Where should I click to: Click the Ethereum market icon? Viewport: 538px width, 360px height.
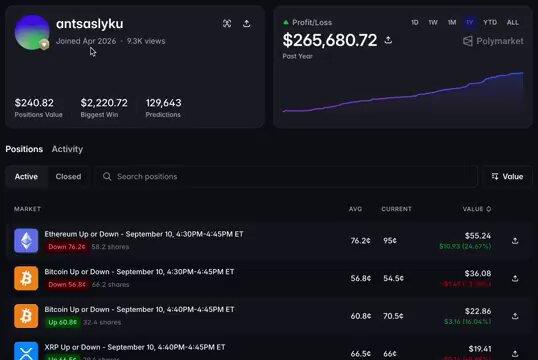[26, 241]
